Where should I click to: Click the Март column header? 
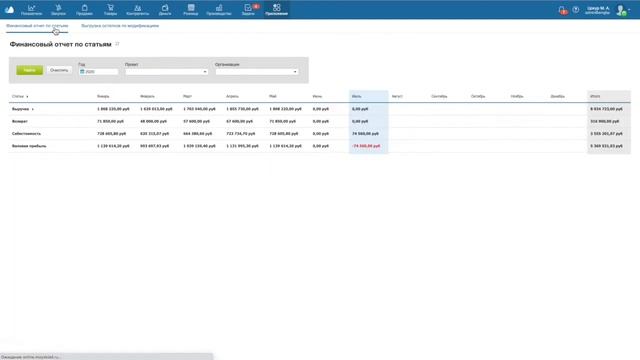click(187, 96)
